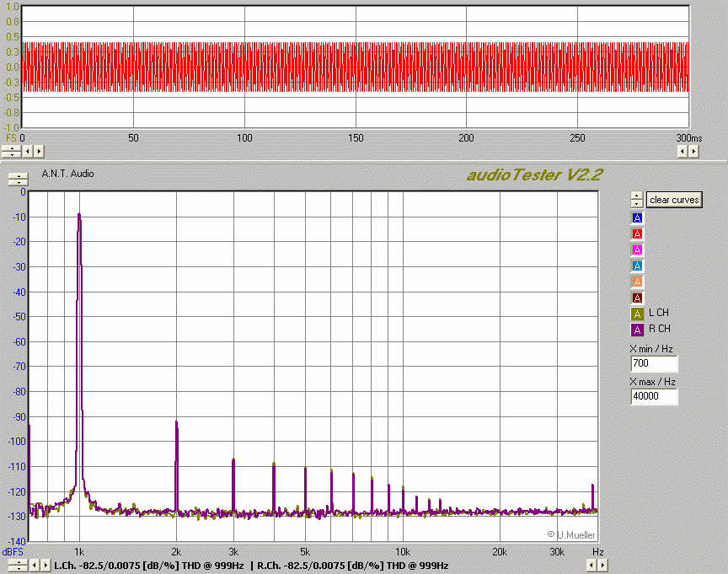Toggle the olive L CH curve icon
This screenshot has height=574, width=728.
pos(637,314)
